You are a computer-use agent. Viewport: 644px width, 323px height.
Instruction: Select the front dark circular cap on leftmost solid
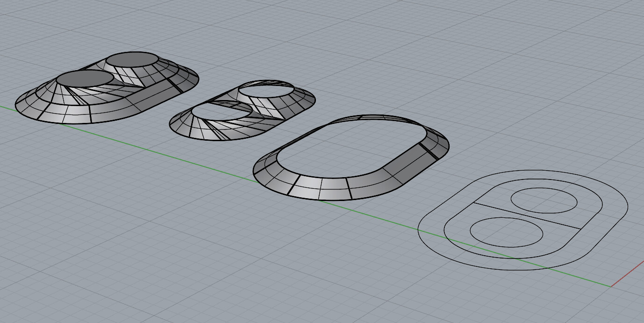[85, 79]
